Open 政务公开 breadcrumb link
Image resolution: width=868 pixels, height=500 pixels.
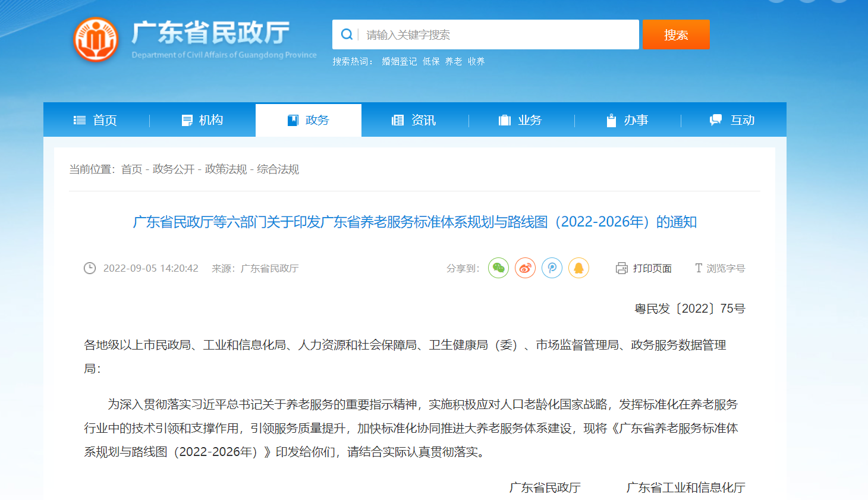[174, 169]
